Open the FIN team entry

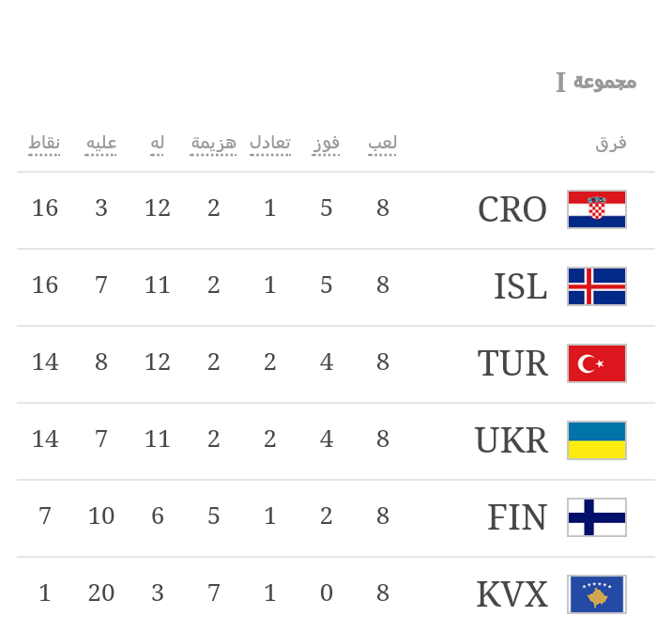coord(517,517)
